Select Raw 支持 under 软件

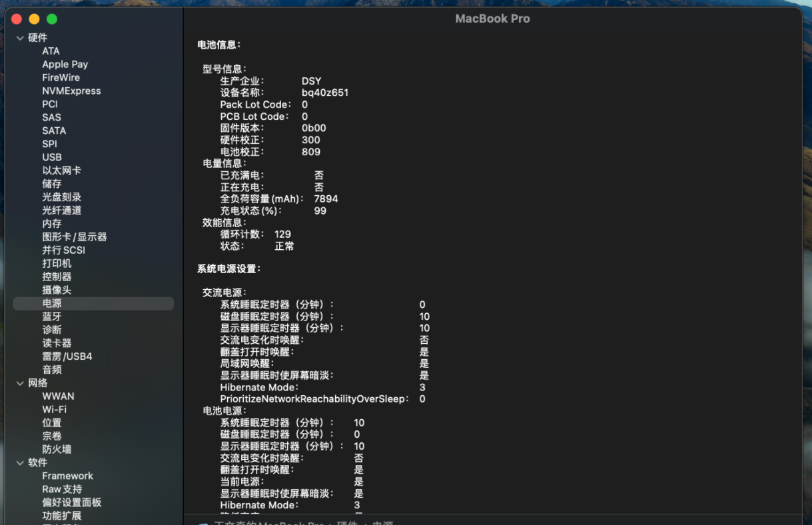click(62, 489)
